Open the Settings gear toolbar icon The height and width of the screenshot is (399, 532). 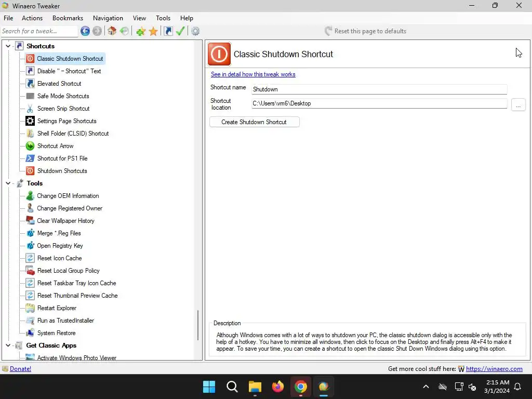click(x=195, y=31)
